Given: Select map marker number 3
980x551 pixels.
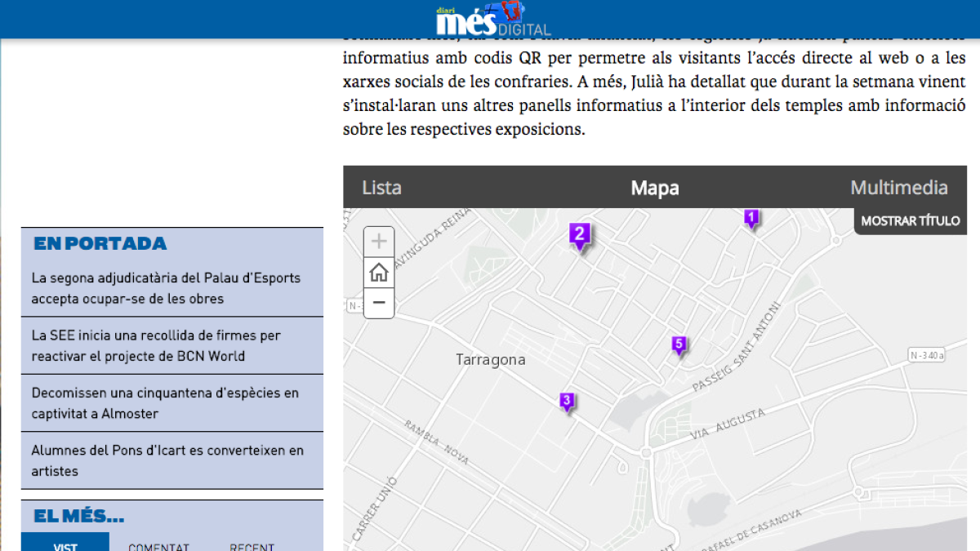Looking at the screenshot, I should click(x=566, y=400).
